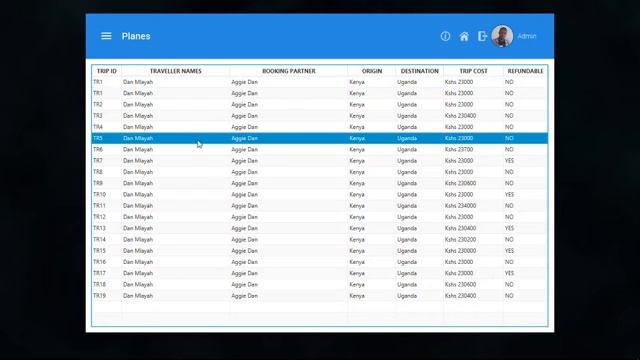
Task: Click the info circle icon
Action: [x=445, y=36]
